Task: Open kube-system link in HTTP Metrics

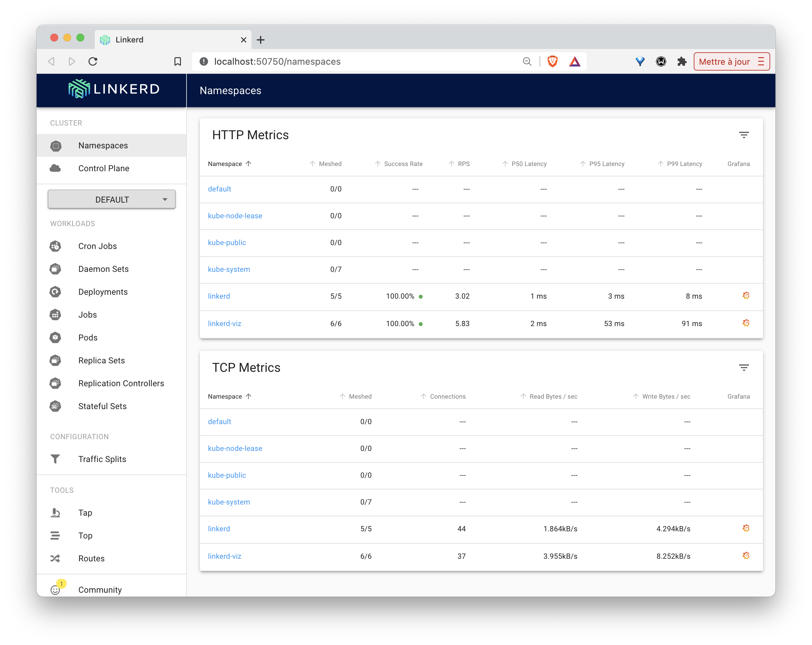Action: point(229,269)
